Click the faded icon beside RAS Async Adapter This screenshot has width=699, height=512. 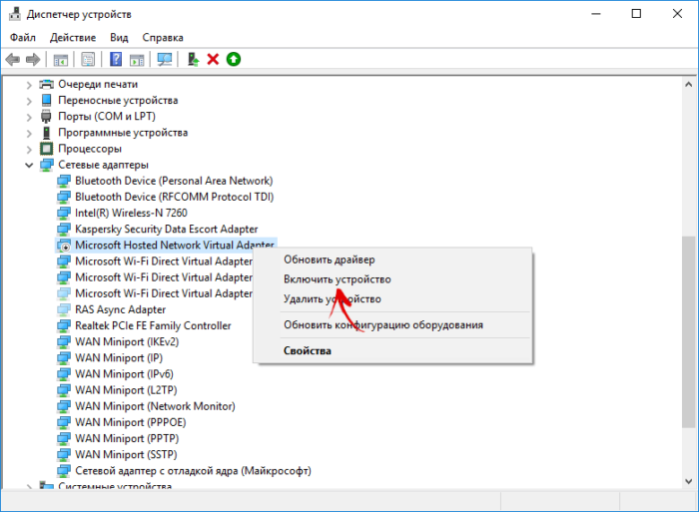click(64, 309)
